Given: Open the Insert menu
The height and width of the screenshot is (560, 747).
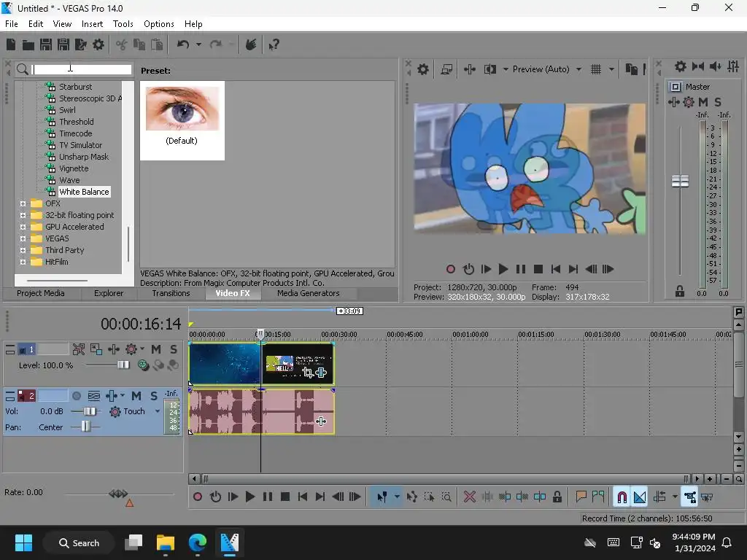Looking at the screenshot, I should [92, 24].
